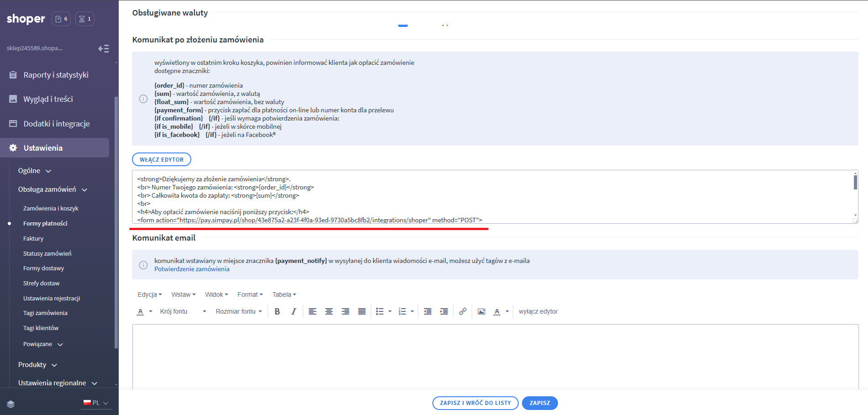Open the Widok editor menu
The width and height of the screenshot is (868, 415).
216,294
